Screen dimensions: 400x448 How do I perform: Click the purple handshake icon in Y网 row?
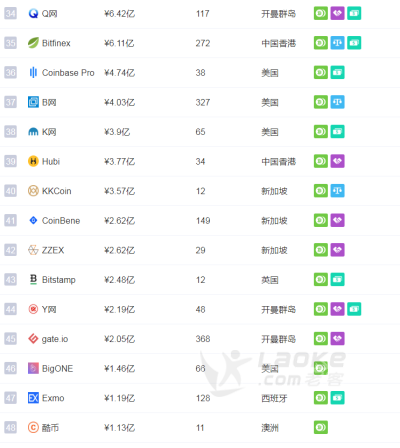(337, 309)
